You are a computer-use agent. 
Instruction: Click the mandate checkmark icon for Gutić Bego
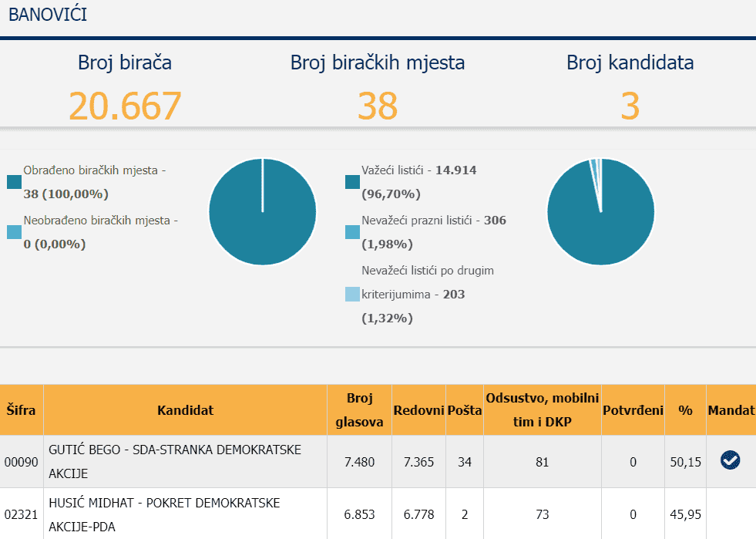click(730, 460)
